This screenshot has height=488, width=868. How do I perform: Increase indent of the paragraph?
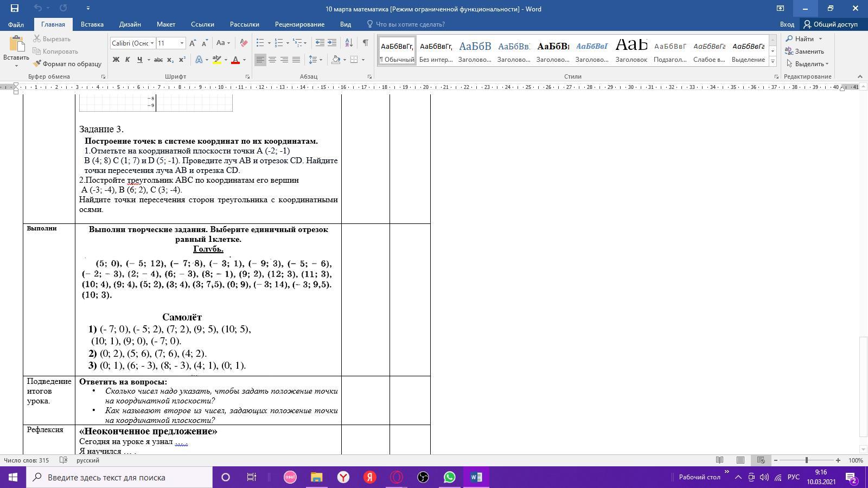coord(332,43)
